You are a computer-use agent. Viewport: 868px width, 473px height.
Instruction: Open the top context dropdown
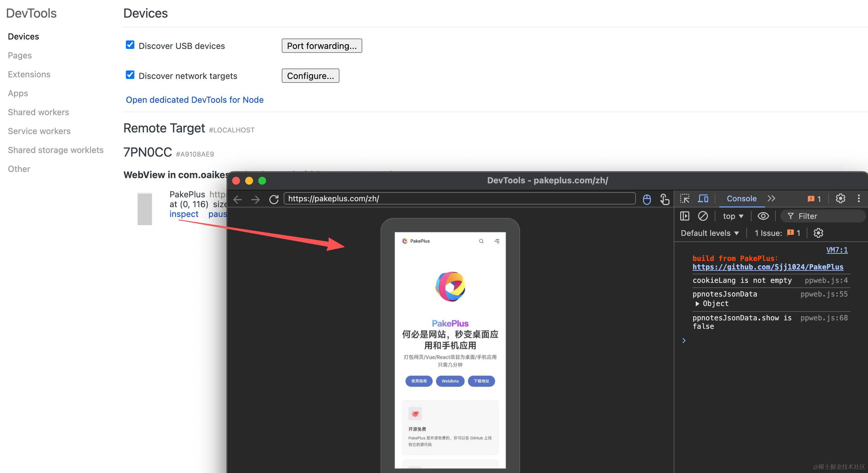click(733, 216)
